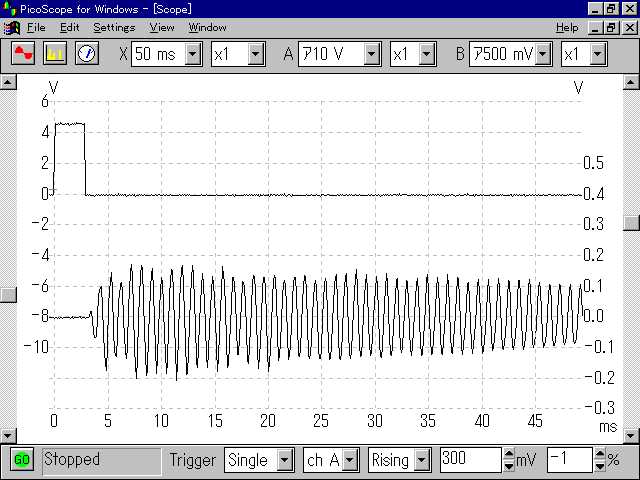Expand the Single trigger mode dropdown
The height and width of the screenshot is (480, 640).
click(285, 460)
